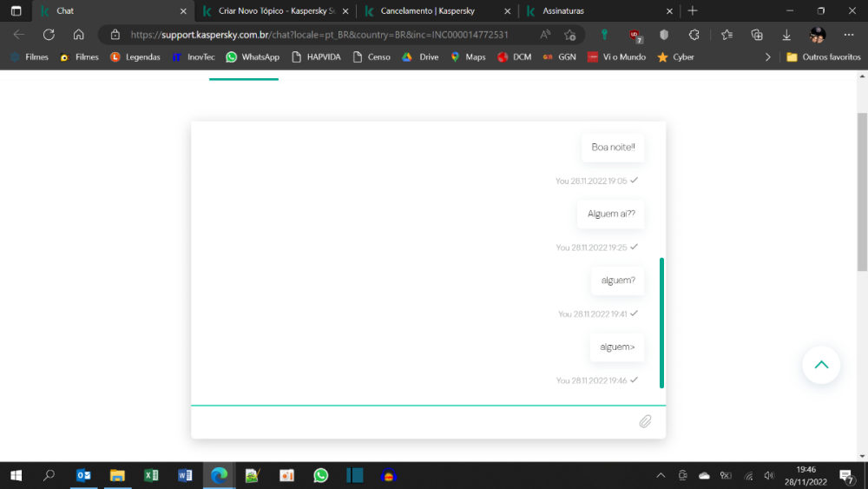Switch to the Chat tab

(x=113, y=11)
